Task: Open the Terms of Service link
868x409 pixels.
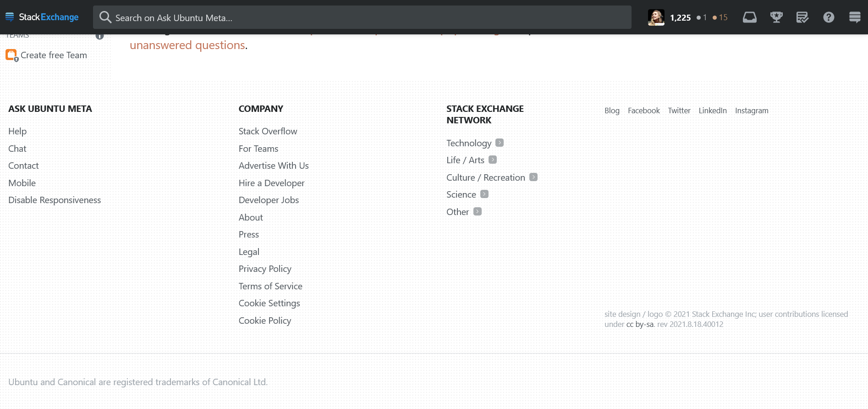Action: pos(270,286)
